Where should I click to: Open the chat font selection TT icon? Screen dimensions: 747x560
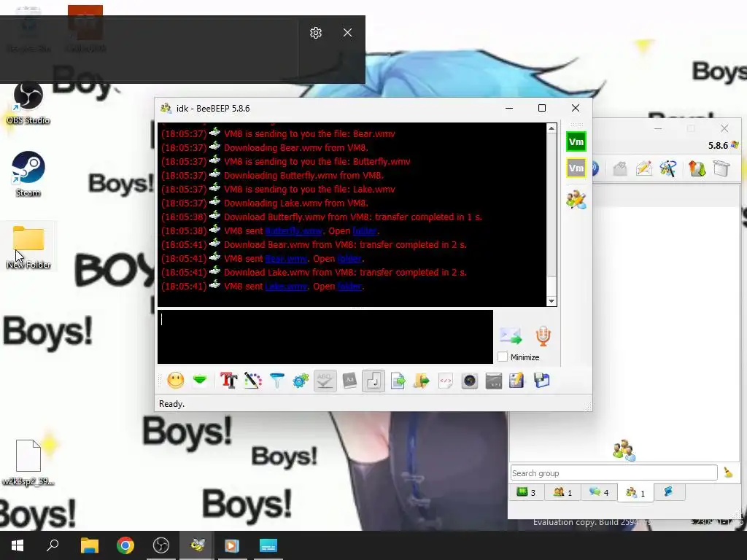click(x=228, y=381)
